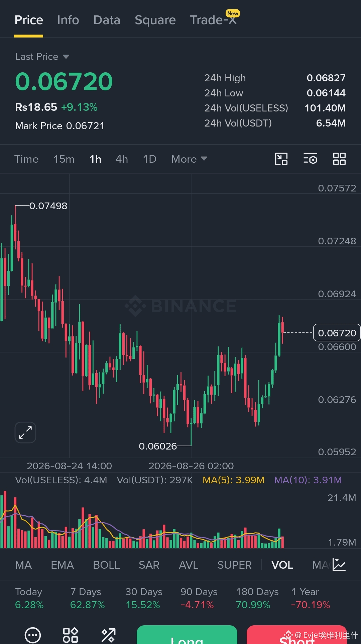Click the 0.07498 chart high marker
The image size is (361, 644).
pos(48,206)
